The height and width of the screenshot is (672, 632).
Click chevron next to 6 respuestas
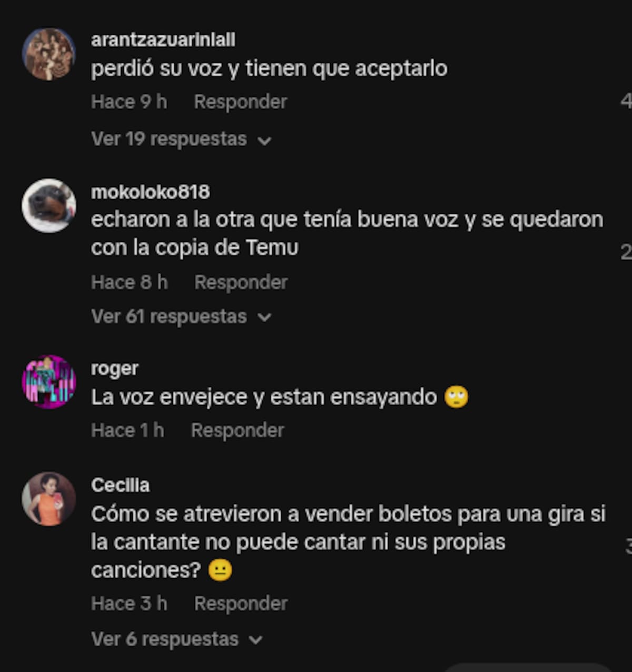tap(256, 640)
